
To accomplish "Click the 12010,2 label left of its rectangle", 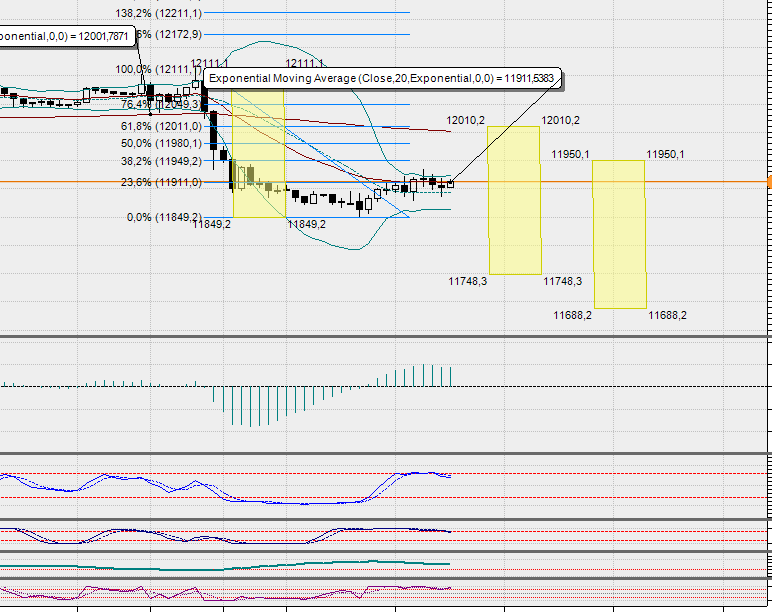I will tap(465, 120).
